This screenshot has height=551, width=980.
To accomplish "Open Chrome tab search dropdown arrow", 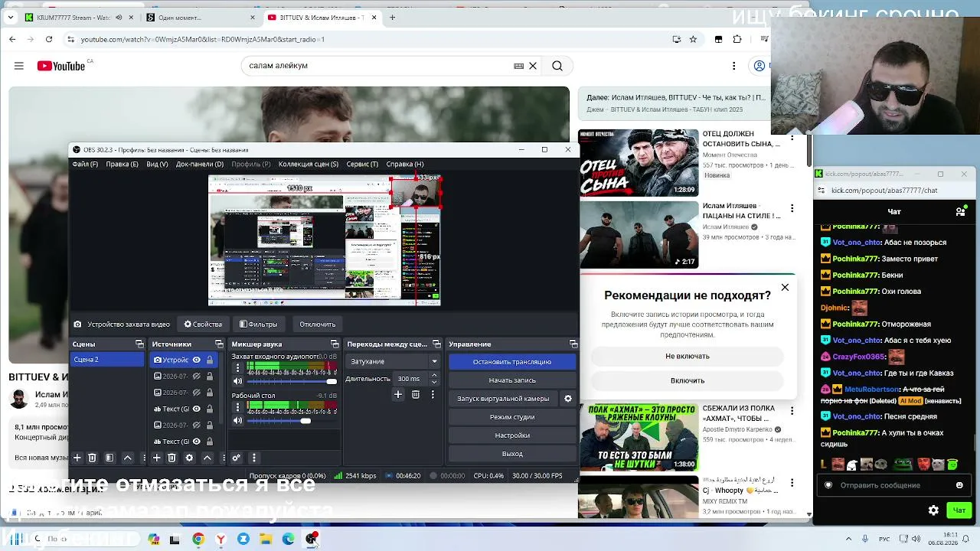I will coord(11,18).
